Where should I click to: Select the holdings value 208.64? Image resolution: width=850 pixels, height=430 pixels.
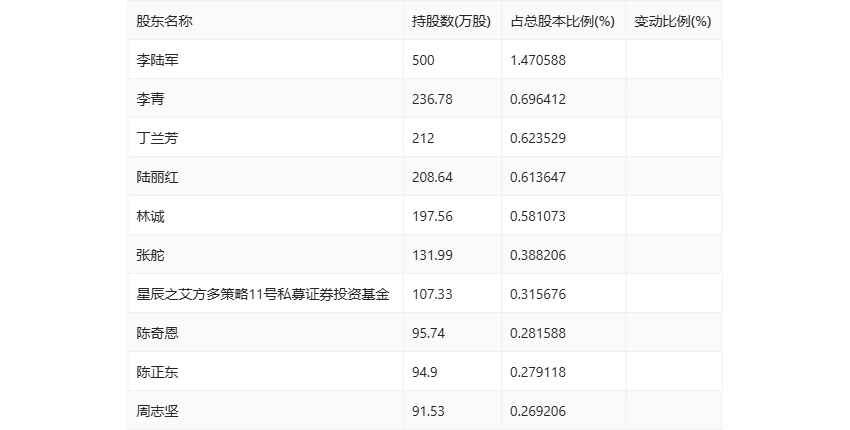tap(432, 177)
